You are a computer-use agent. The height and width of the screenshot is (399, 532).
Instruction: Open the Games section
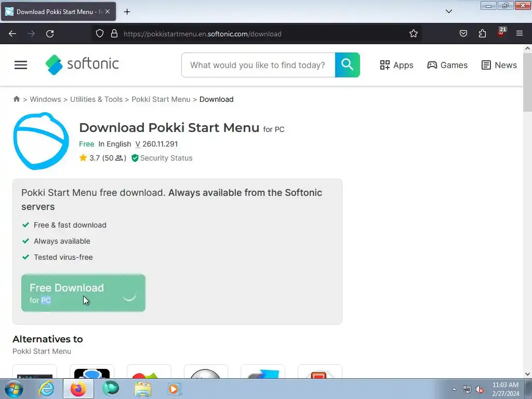447,65
